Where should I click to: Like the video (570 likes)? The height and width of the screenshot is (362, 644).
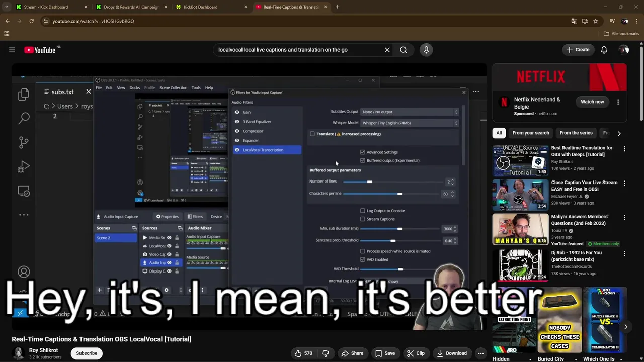303,353
